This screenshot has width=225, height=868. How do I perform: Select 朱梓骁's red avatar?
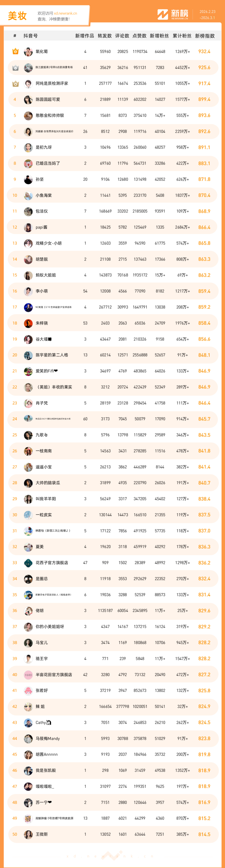click(28, 323)
